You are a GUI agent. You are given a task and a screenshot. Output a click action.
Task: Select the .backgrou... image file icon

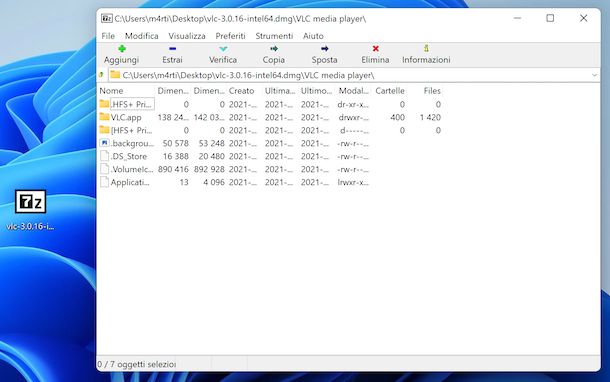coord(104,143)
